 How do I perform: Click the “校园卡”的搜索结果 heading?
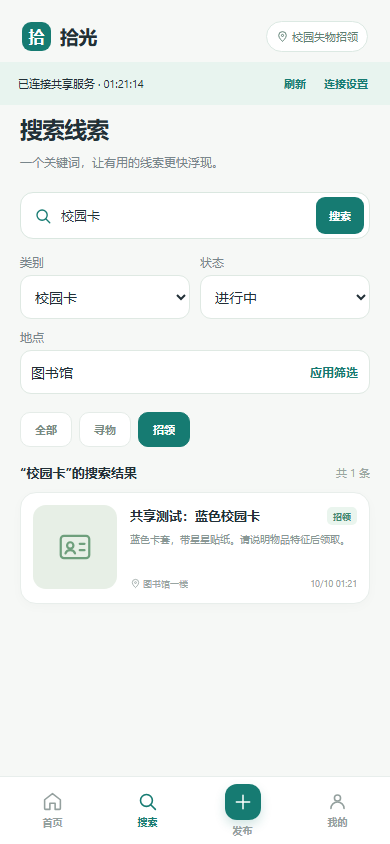pos(78,474)
